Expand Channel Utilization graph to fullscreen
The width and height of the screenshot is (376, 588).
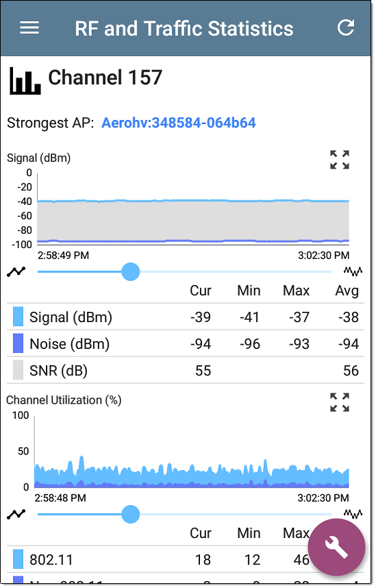point(340,402)
